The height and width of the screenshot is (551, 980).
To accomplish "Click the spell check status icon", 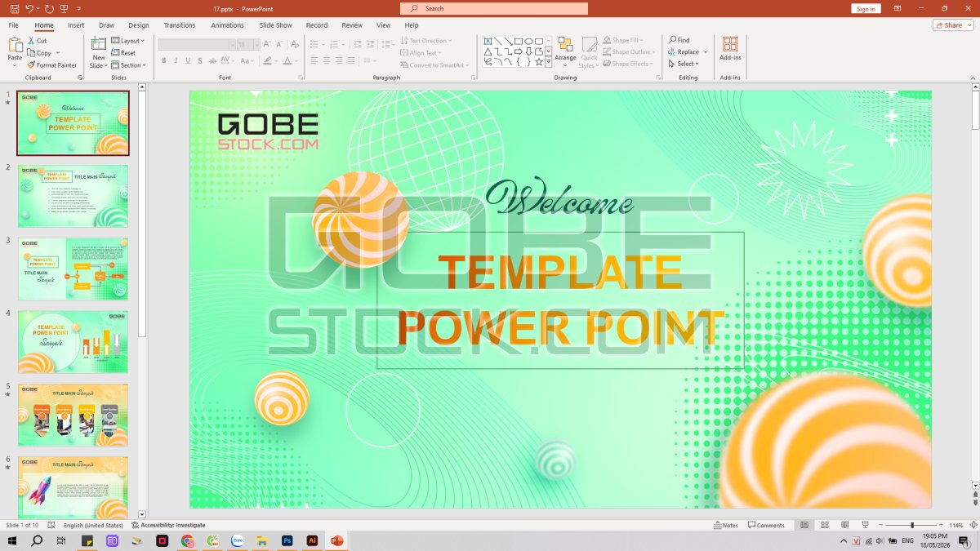I will click(51, 525).
